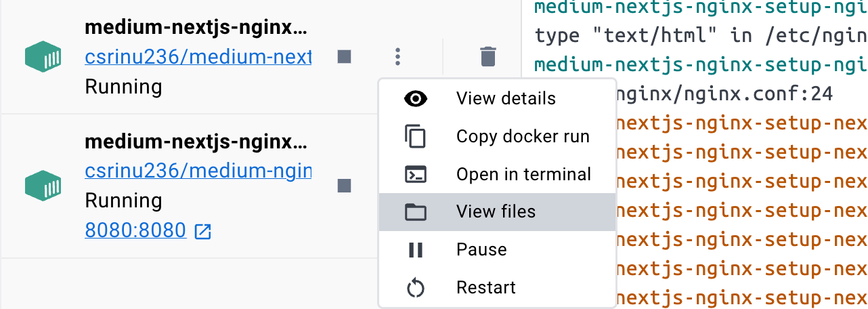Click the terminal icon in menu
Image resolution: width=868 pixels, height=309 pixels.
415,174
